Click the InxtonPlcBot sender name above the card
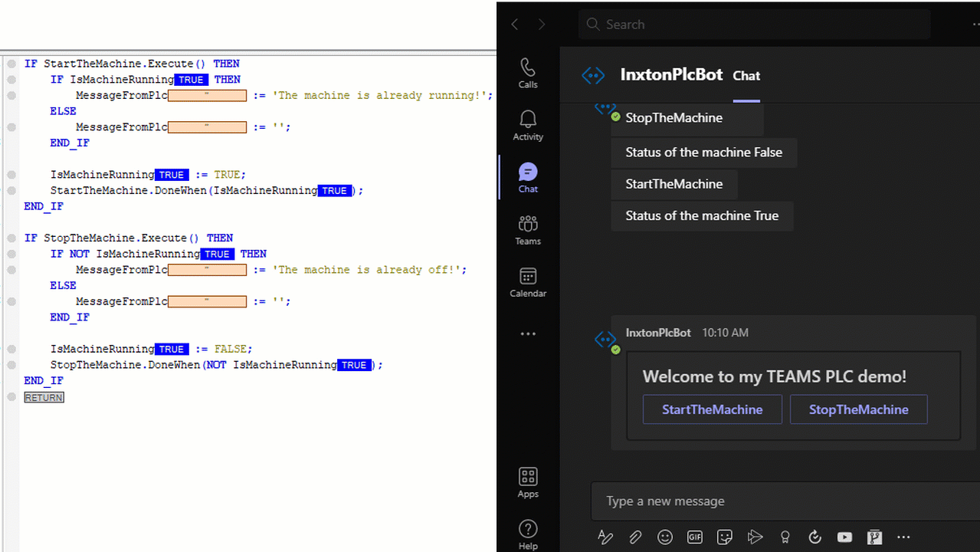Screen dimensions: 980x552 click(x=658, y=333)
